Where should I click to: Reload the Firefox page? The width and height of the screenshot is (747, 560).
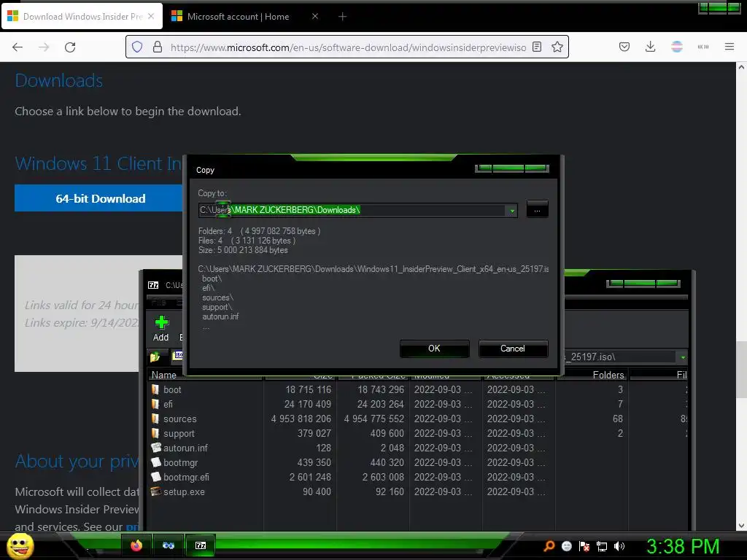(70, 47)
